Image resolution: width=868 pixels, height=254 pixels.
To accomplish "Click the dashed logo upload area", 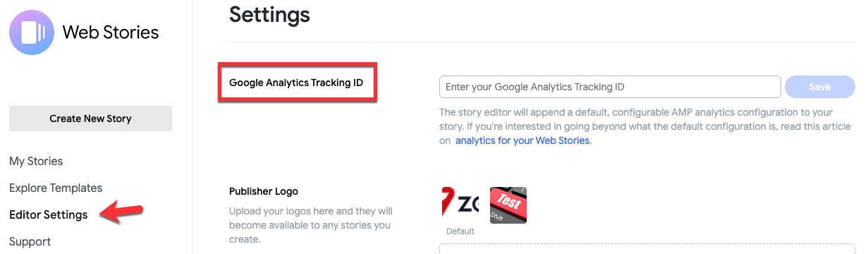I will click(x=647, y=249).
